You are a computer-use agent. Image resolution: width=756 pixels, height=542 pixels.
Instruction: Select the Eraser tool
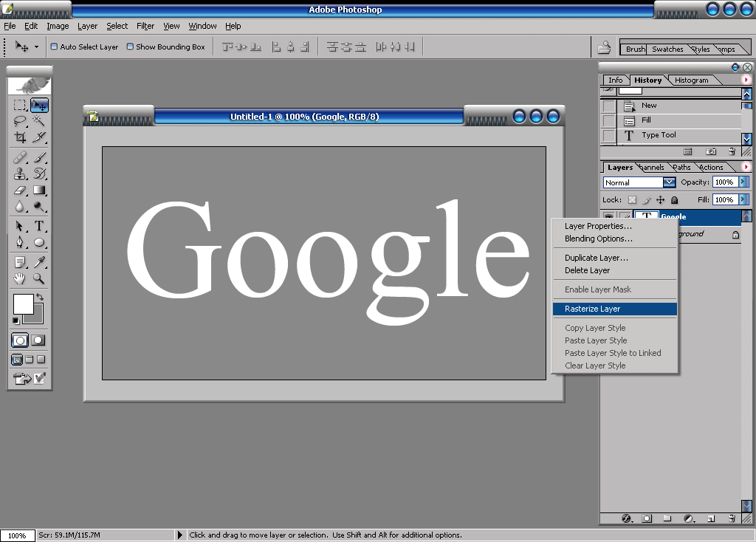pyautogui.click(x=20, y=190)
